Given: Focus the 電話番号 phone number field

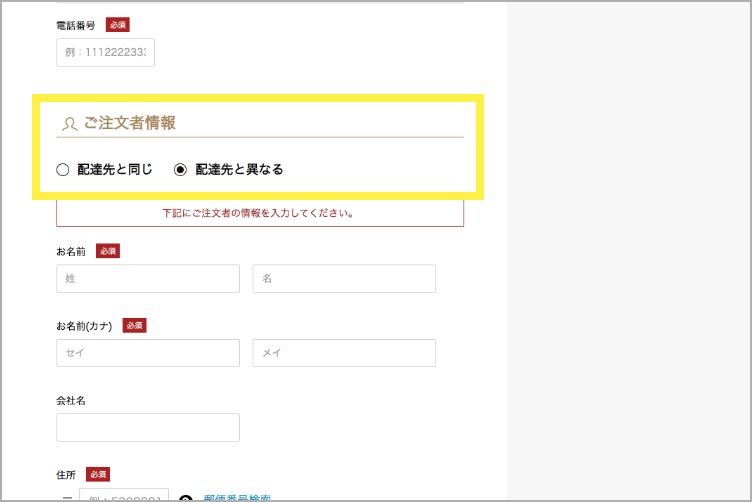Looking at the screenshot, I should [x=105, y=53].
